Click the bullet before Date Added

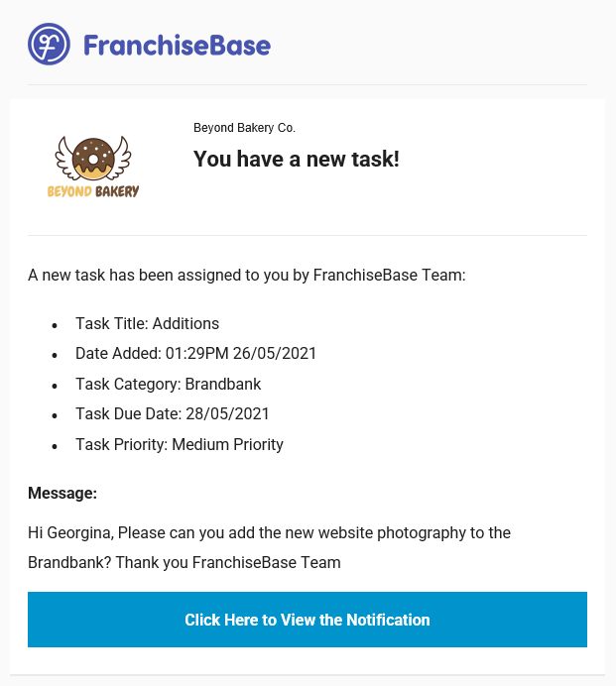coord(55,356)
